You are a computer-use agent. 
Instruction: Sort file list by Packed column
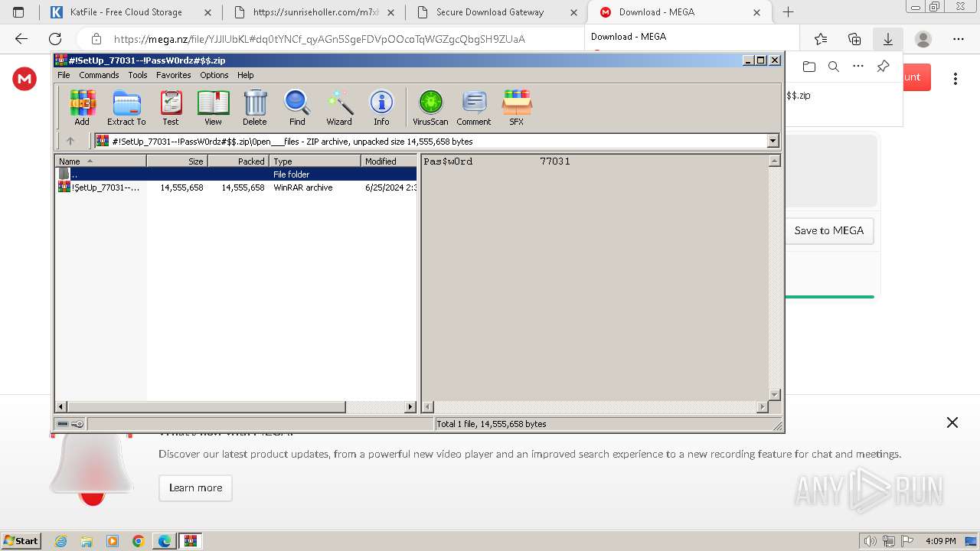(238, 161)
